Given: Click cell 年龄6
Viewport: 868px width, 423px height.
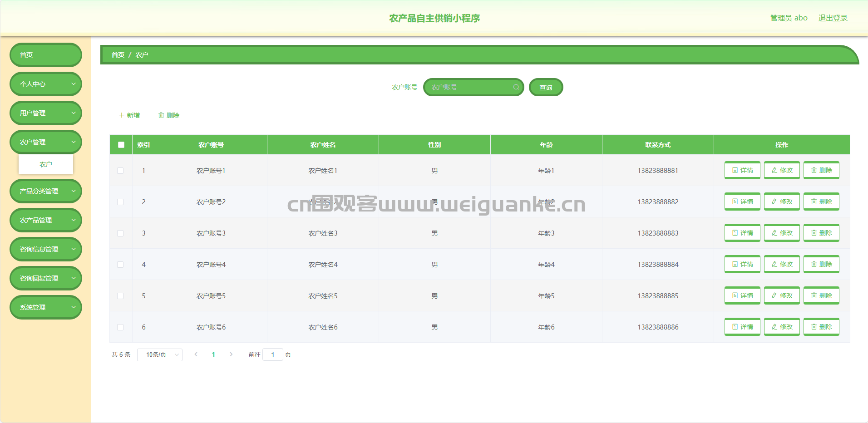Looking at the screenshot, I should [x=546, y=327].
